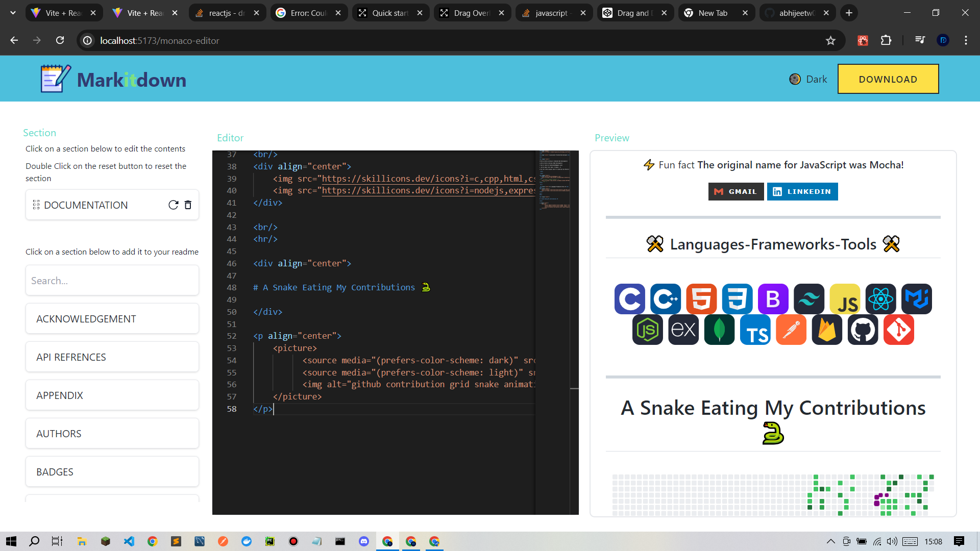Viewport: 980px width, 551px height.
Task: Delete the DOCUMENTATION section with trash icon
Action: (188, 205)
